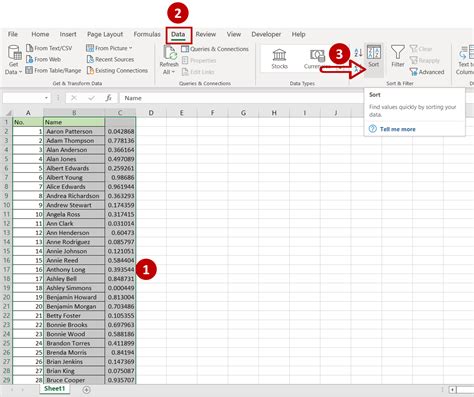Reapply the filter
Image resolution: width=474 pixels, height=397 pixels.
point(425,60)
